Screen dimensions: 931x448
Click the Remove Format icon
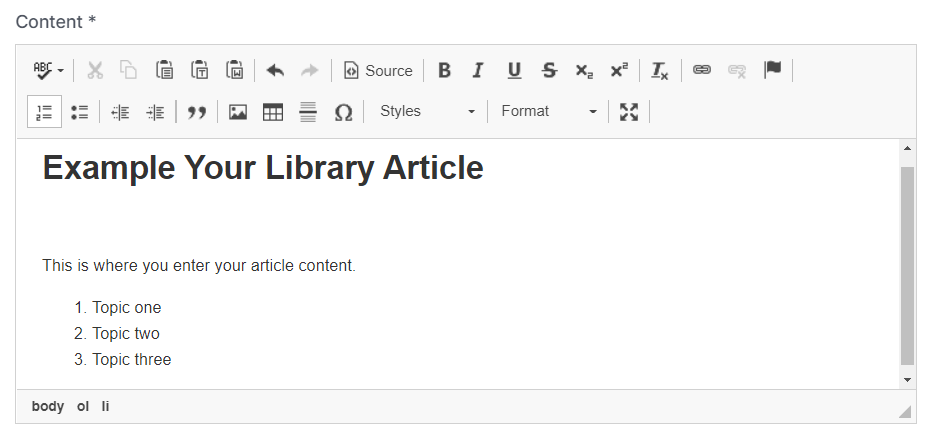pyautogui.click(x=660, y=71)
